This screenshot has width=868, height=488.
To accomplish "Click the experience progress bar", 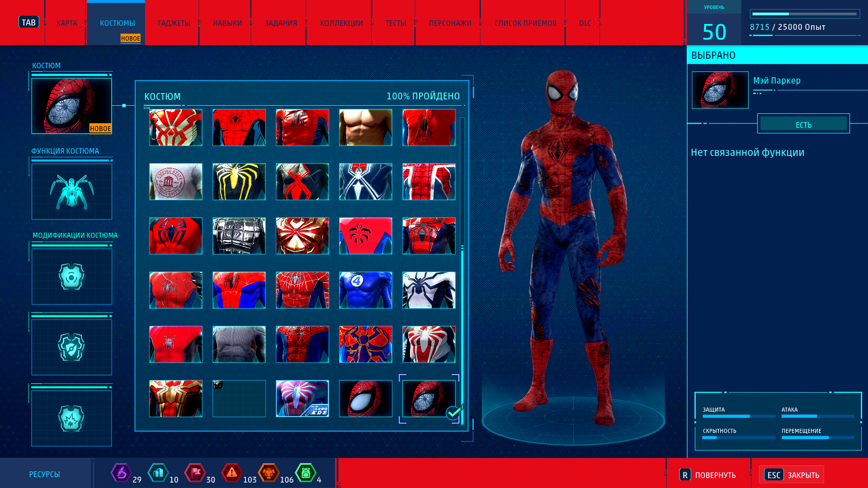I will click(x=804, y=14).
